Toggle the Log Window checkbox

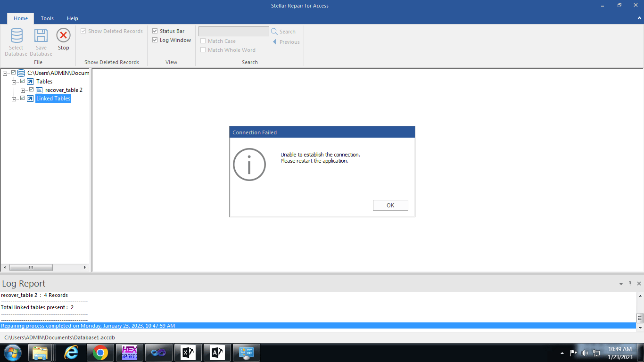pos(155,40)
